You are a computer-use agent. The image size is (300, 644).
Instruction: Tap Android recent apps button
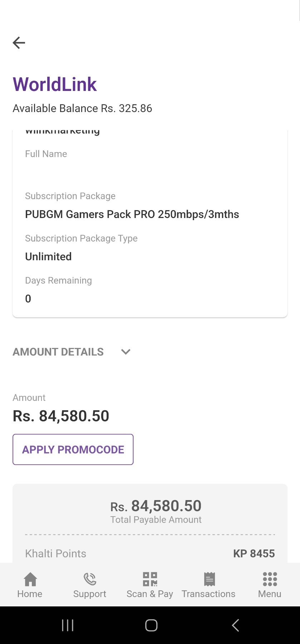pyautogui.click(x=68, y=625)
